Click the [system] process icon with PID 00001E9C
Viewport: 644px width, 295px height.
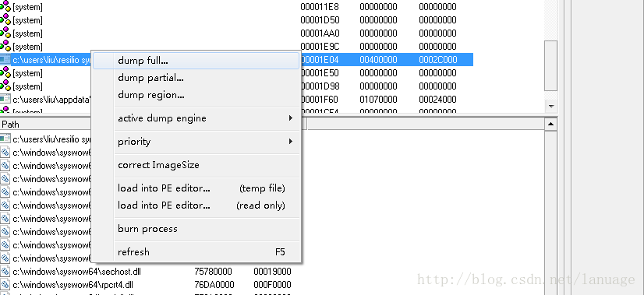5,46
